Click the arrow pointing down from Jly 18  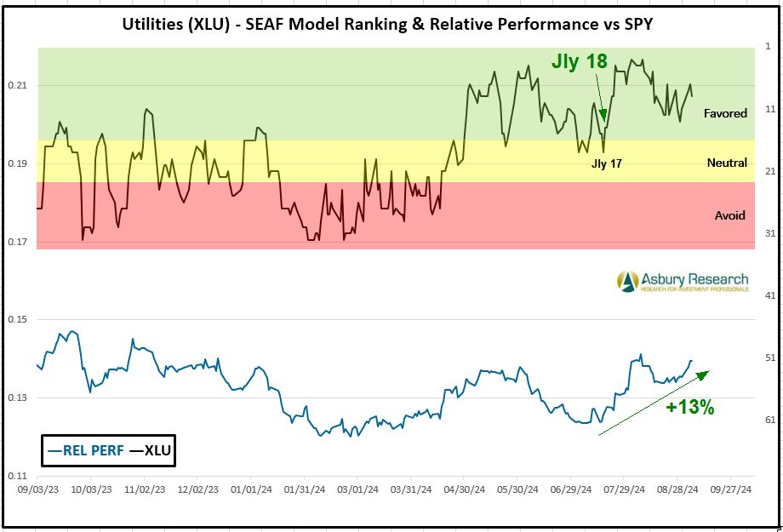pyautogui.click(x=599, y=97)
